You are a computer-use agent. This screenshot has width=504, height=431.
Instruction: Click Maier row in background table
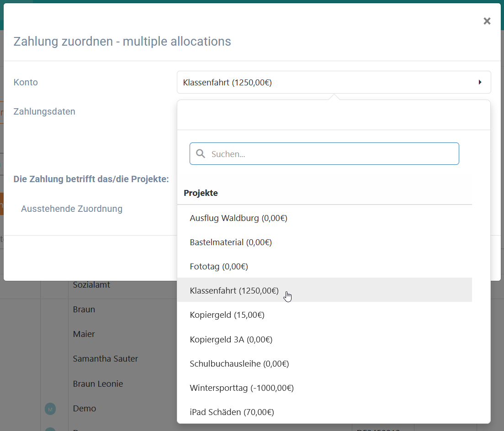[x=84, y=334]
